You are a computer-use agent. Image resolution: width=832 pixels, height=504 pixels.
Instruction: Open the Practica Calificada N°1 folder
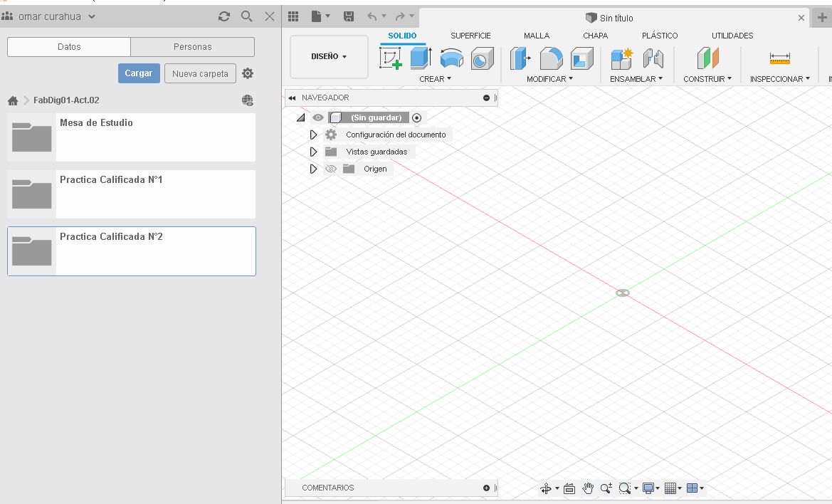(x=131, y=194)
